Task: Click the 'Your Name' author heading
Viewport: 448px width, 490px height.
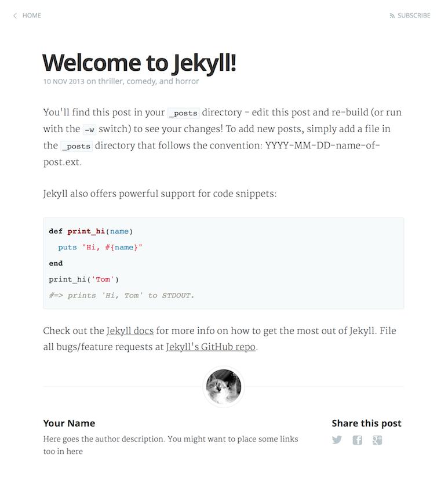Action: click(x=69, y=423)
